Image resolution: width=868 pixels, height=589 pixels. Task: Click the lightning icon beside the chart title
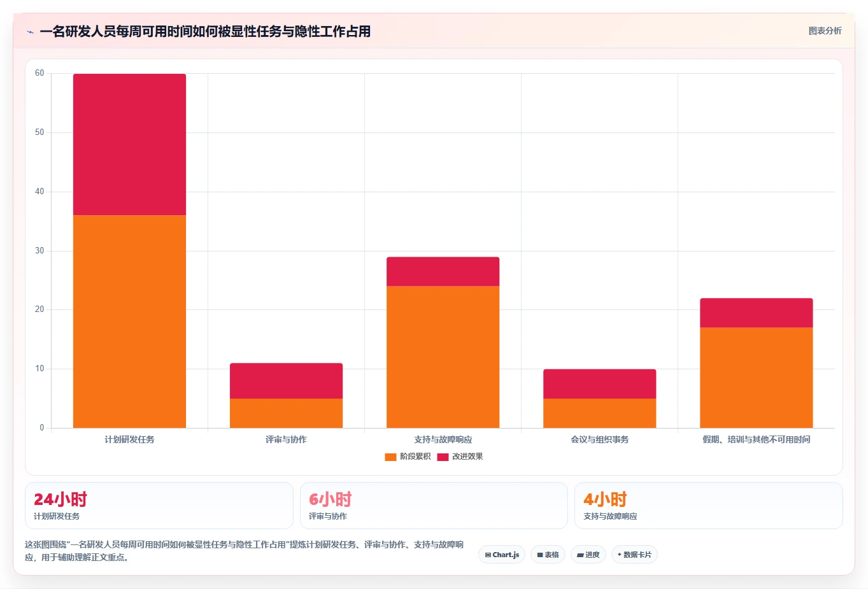point(30,32)
